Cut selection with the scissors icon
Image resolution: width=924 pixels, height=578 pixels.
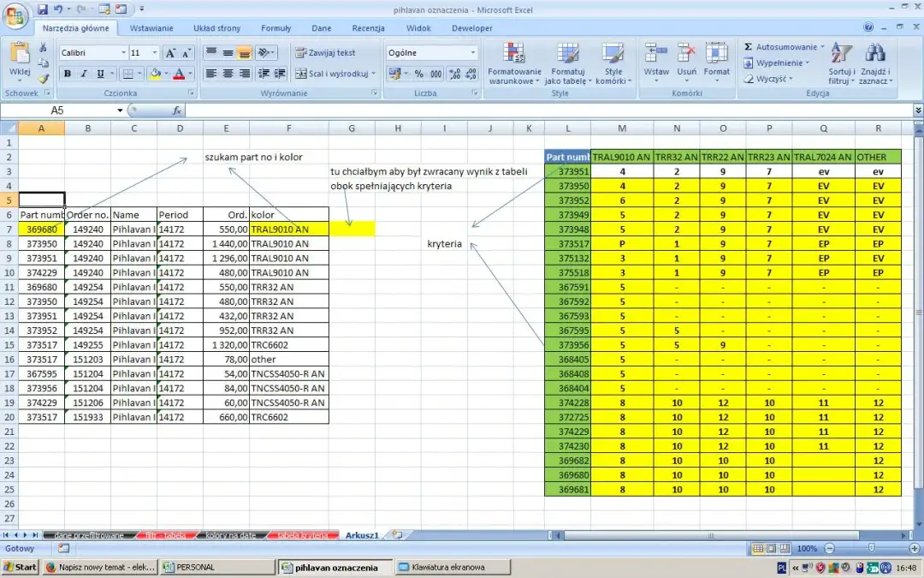[43, 47]
